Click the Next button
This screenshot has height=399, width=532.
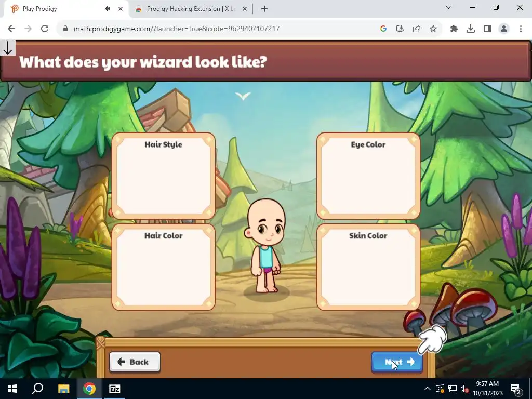tap(397, 362)
